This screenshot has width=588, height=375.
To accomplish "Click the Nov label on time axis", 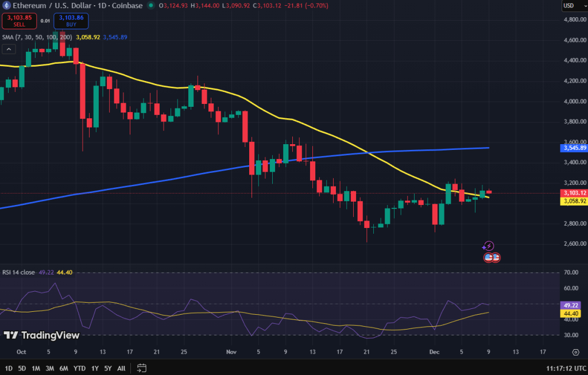I will pos(231,352).
